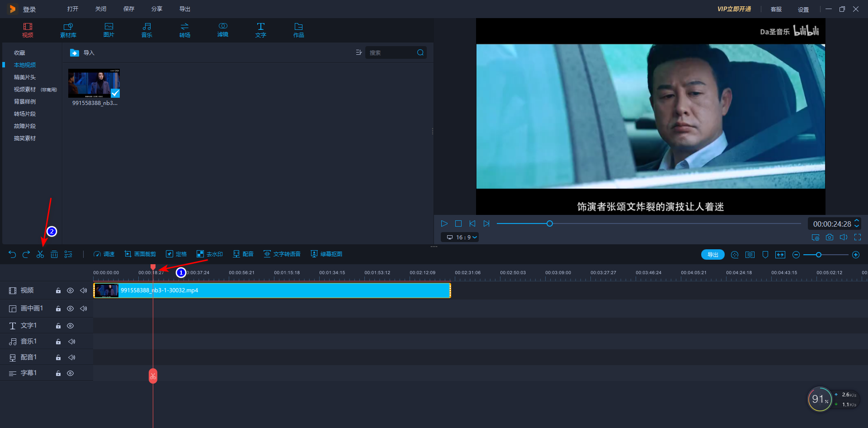Screen dimensions: 868x428
Task: Delete selected clip with trash icon
Action: click(54, 254)
